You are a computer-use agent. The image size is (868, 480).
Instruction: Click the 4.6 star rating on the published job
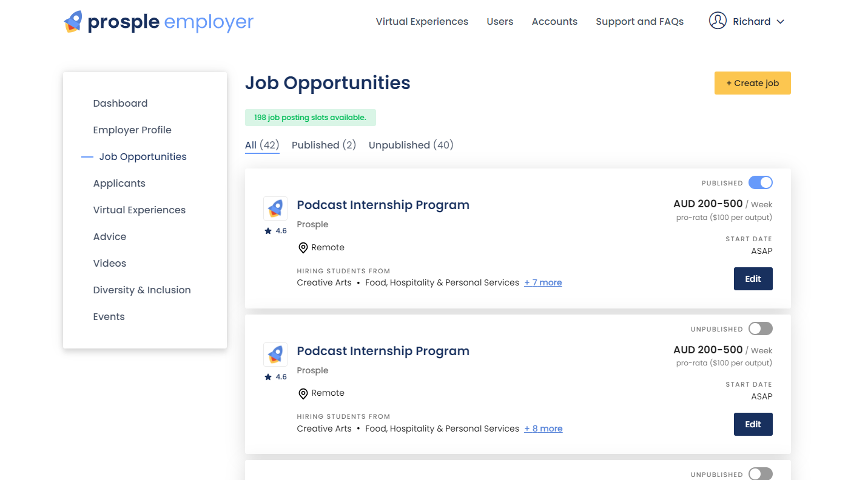pos(275,231)
